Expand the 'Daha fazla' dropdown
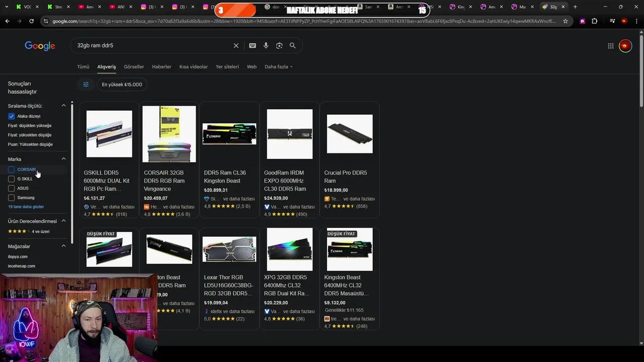Image resolution: width=644 pixels, height=362 pixels. click(x=279, y=67)
